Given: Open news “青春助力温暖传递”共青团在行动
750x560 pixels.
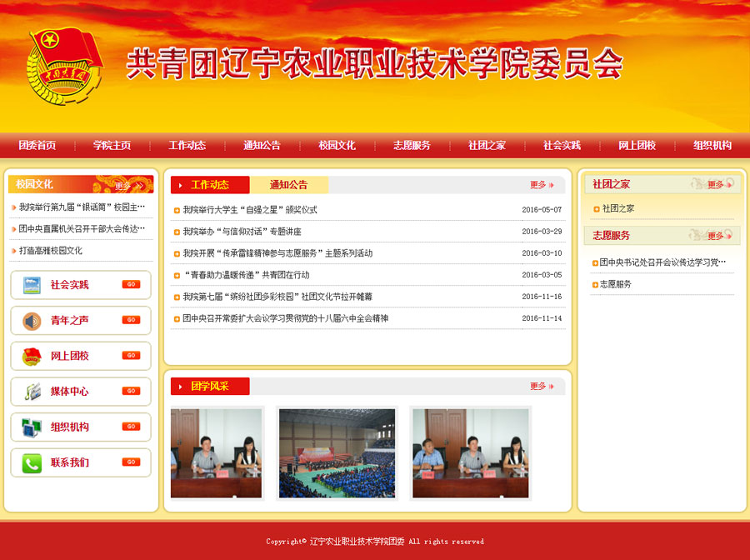Looking at the screenshot, I should coord(246,275).
